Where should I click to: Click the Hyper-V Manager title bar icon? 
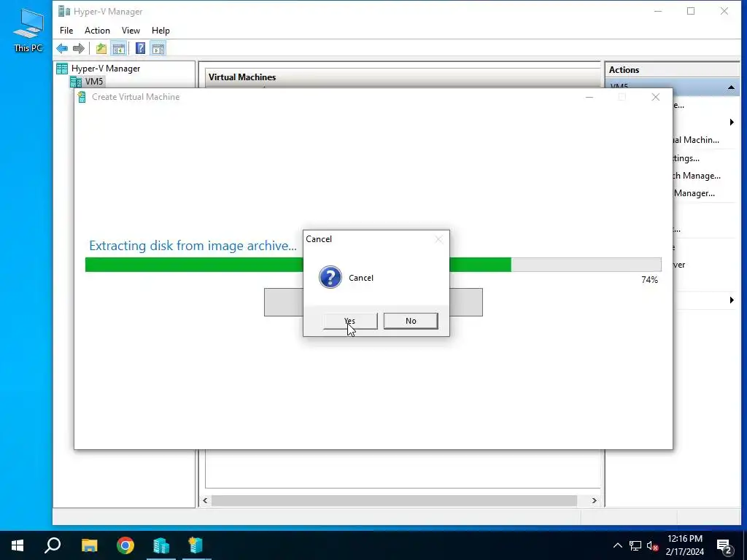pyautogui.click(x=64, y=12)
